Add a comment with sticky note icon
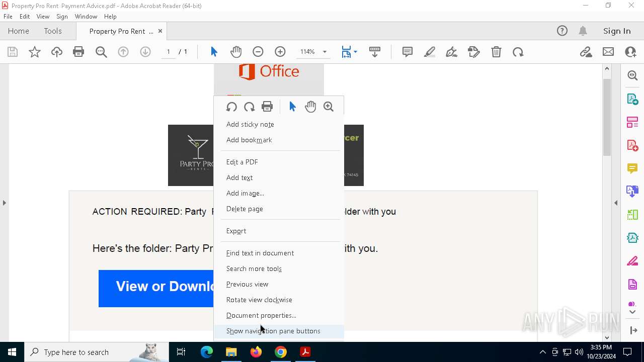 (408, 52)
